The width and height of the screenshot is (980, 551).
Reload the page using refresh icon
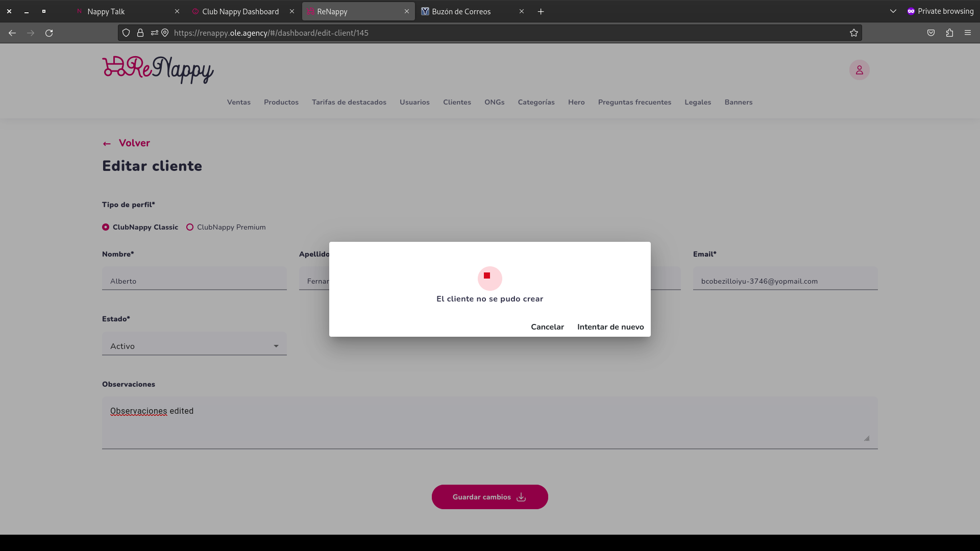[x=49, y=33]
